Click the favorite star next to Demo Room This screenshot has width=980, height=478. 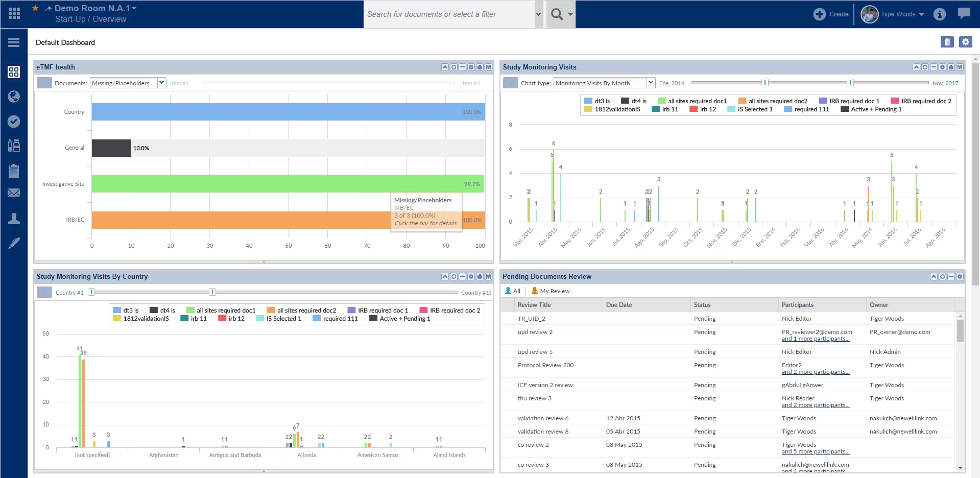click(35, 8)
